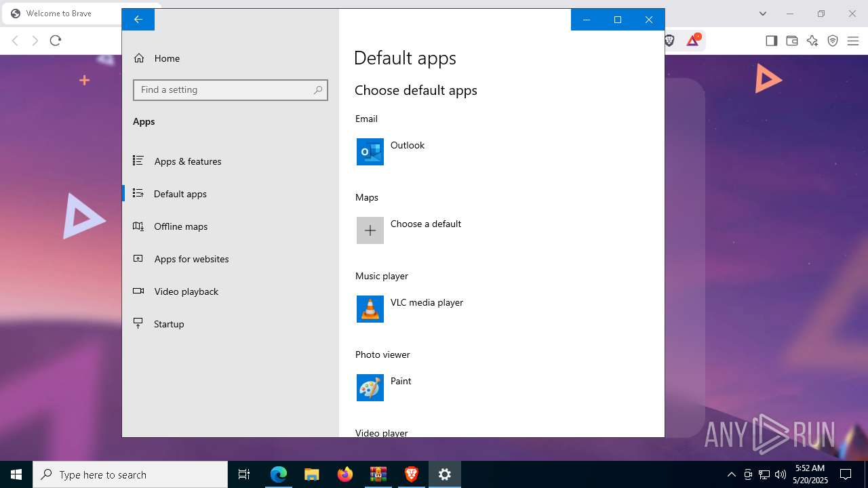Open File Explorer from taskbar
The width and height of the screenshot is (868, 488).
pos(311,474)
